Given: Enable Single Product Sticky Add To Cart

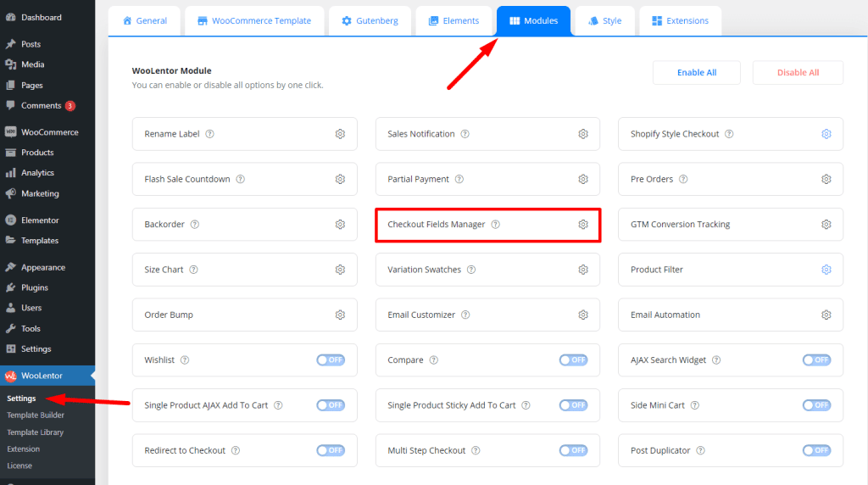Looking at the screenshot, I should point(574,405).
